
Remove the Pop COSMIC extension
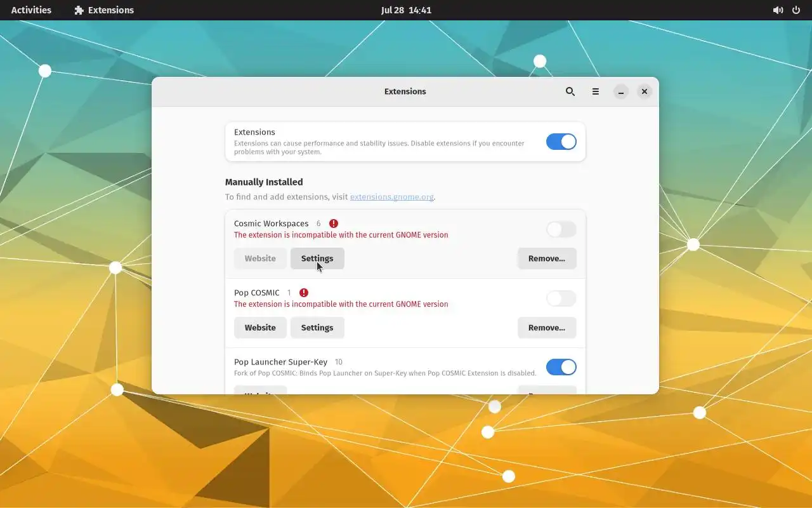(547, 328)
